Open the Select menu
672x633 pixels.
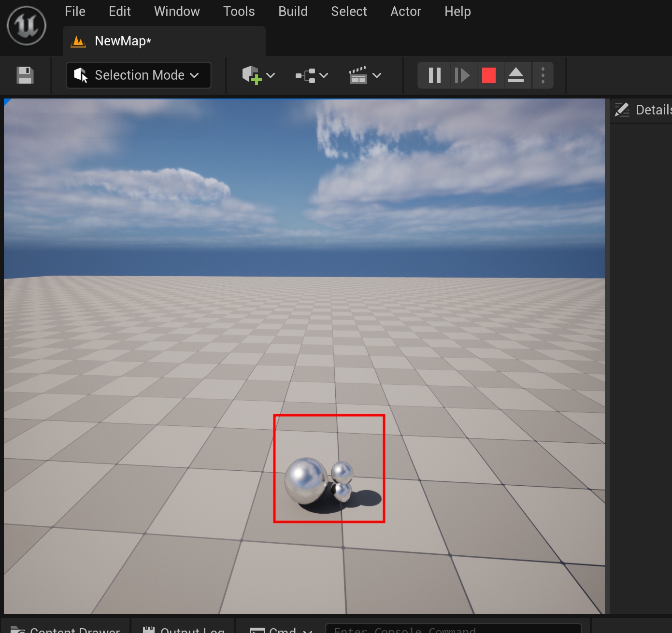point(349,12)
